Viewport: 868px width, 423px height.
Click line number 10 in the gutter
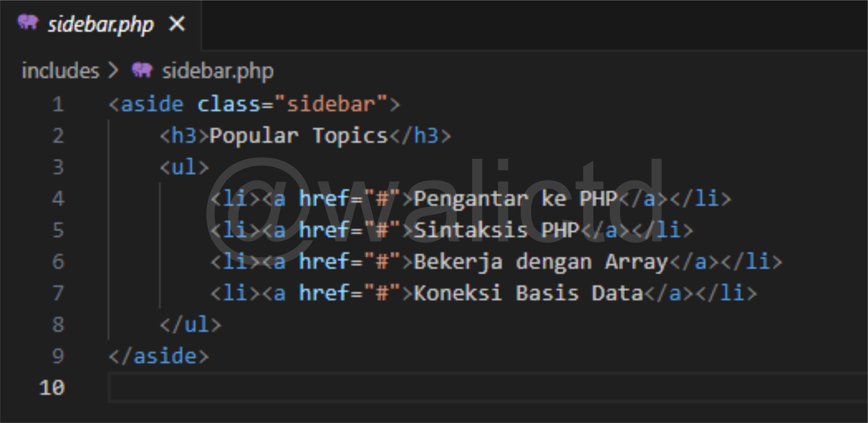pos(52,388)
